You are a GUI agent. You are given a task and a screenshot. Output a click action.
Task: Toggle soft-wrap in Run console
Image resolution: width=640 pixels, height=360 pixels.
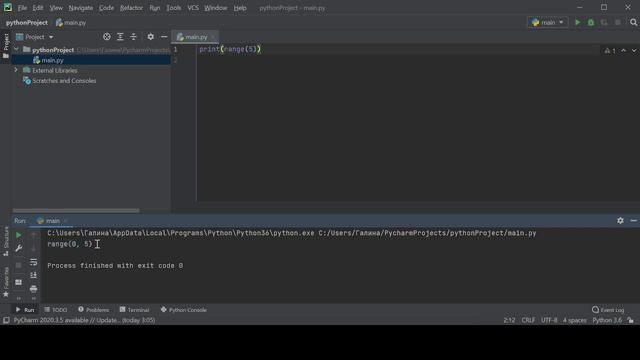pyautogui.click(x=33, y=262)
